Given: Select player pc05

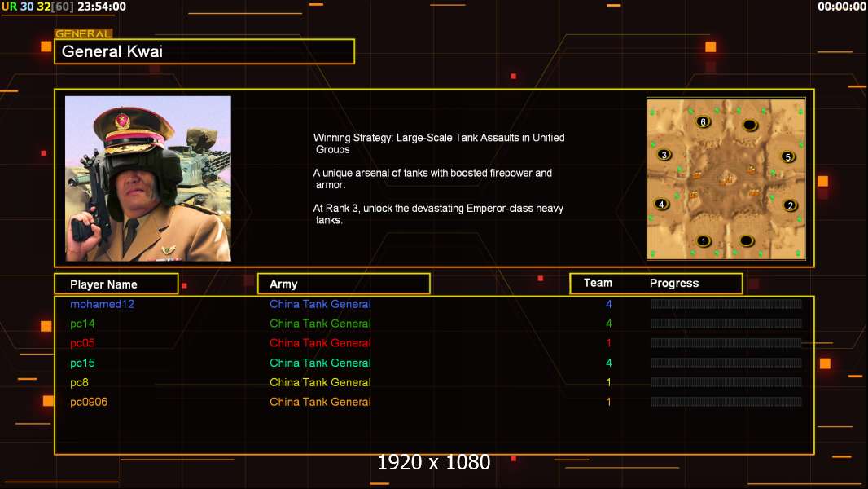Looking at the screenshot, I should tap(82, 343).
